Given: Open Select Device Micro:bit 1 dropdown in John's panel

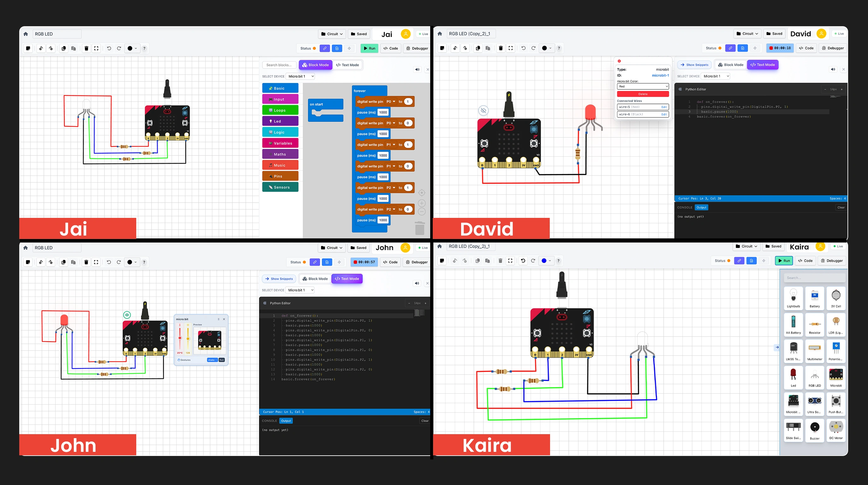Looking at the screenshot, I should 300,290.
